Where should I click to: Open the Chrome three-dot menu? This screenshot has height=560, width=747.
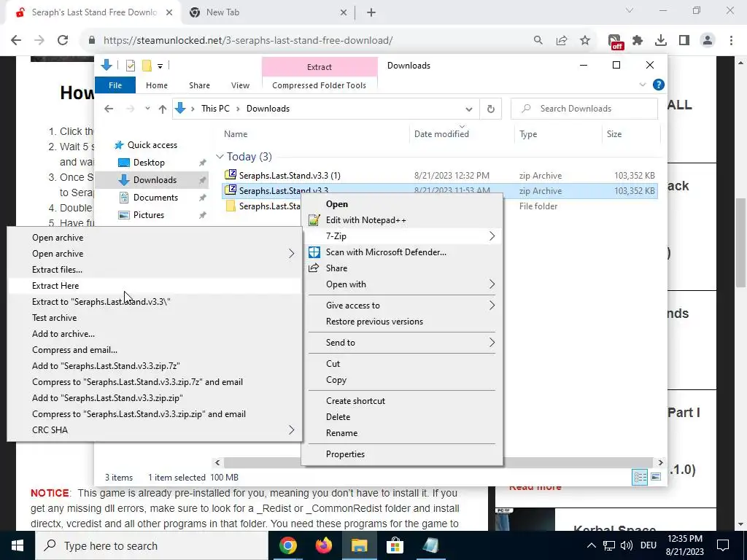[731, 41]
